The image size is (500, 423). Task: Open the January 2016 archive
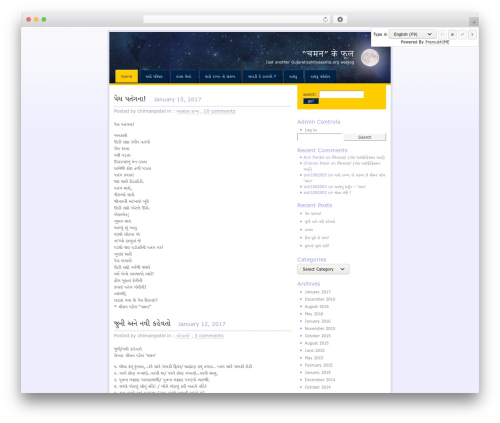(x=318, y=321)
